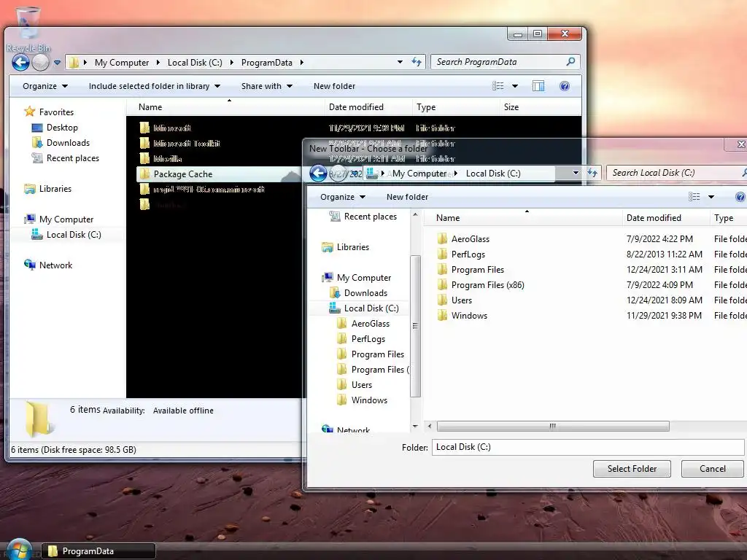Click PerfLogs folder icon in dialog file list
Image resolution: width=747 pixels, height=560 pixels.
tap(442, 254)
